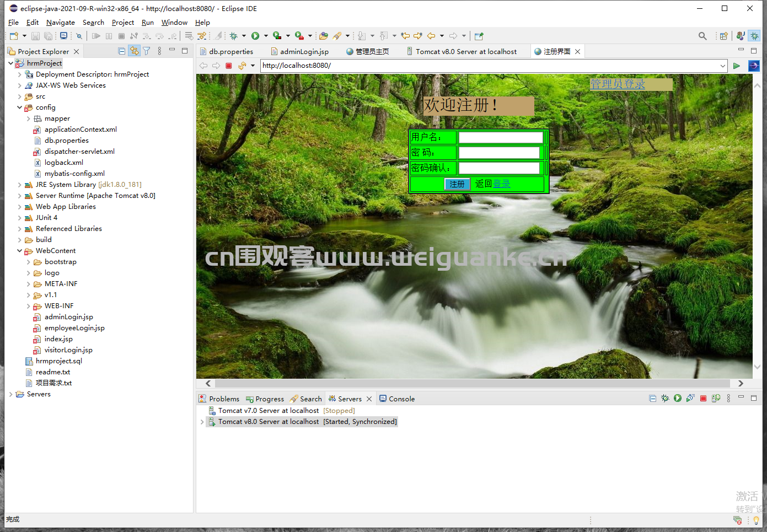Switch to the Debug perspective
Screen dimensions: 767x532
(x=754, y=36)
